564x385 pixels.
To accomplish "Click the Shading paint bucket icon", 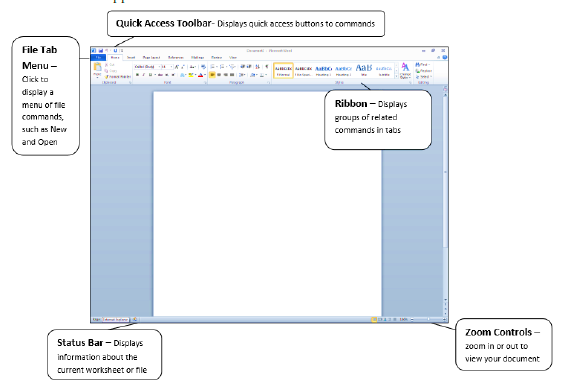I will coord(253,75).
